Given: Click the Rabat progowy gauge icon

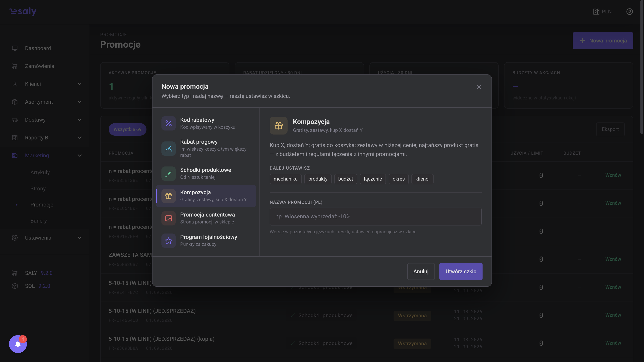Looking at the screenshot, I should [169, 148].
